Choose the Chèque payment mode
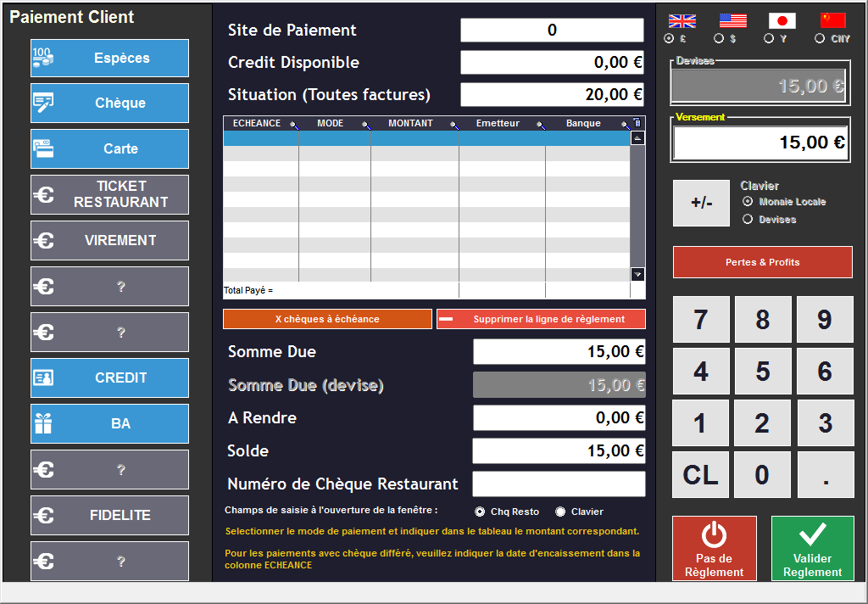This screenshot has width=868, height=604. 109,103
